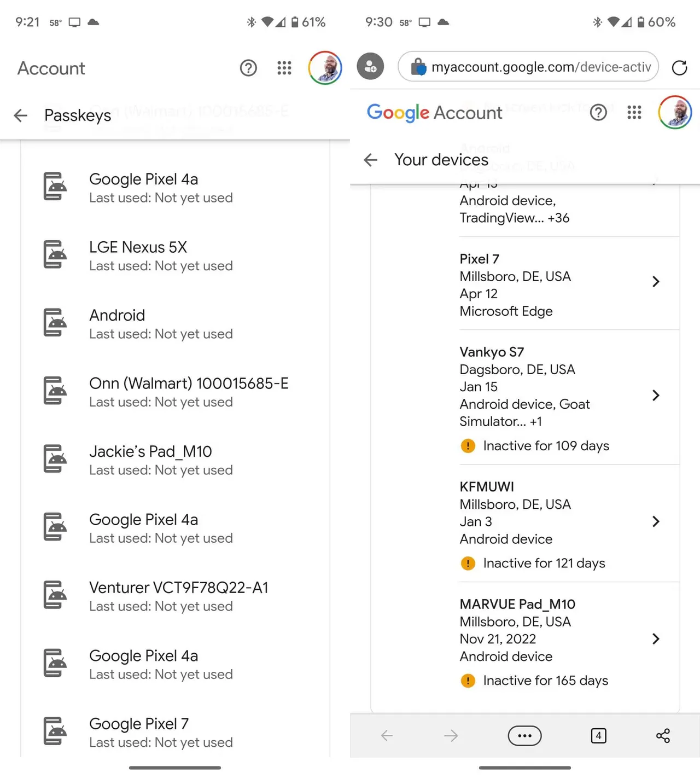Image resolution: width=700 pixels, height=778 pixels.
Task: Click the Google Account profile picture
Action: (675, 113)
